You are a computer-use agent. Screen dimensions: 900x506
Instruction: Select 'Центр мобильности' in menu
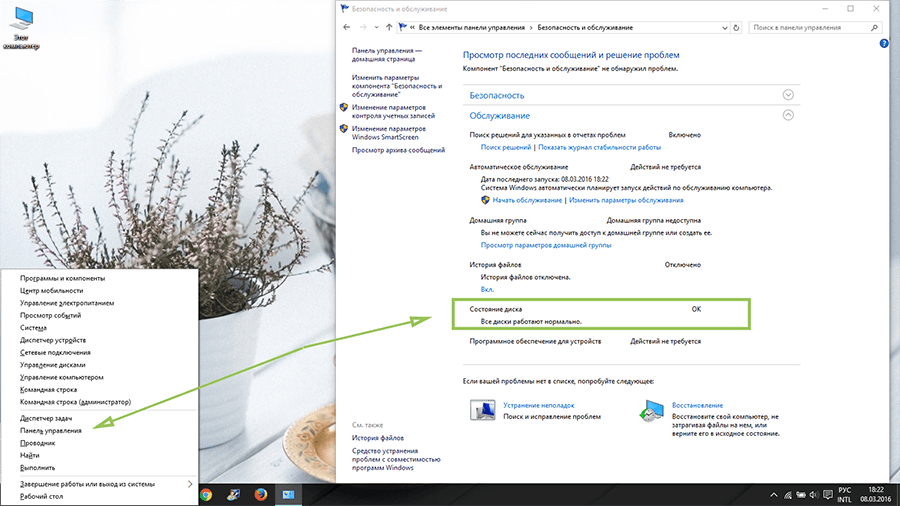click(x=100, y=291)
